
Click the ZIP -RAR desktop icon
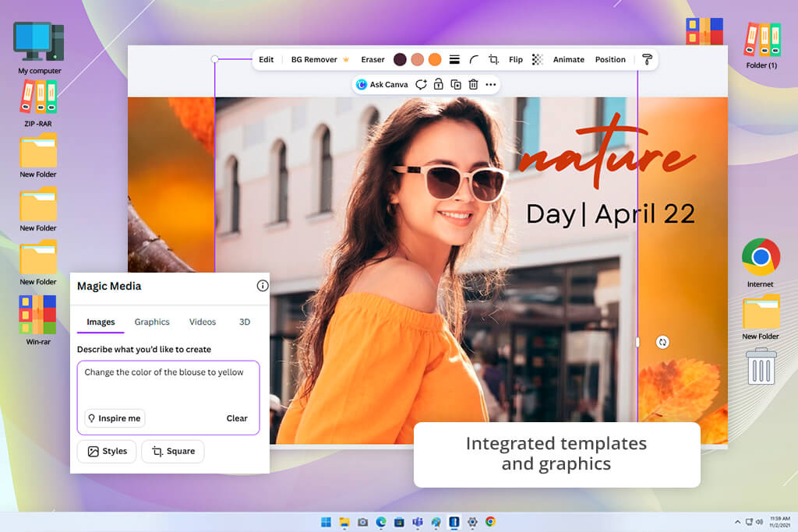(x=38, y=104)
